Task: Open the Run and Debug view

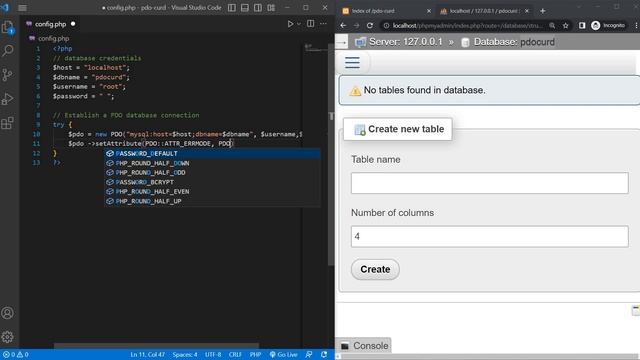Action: (8, 99)
